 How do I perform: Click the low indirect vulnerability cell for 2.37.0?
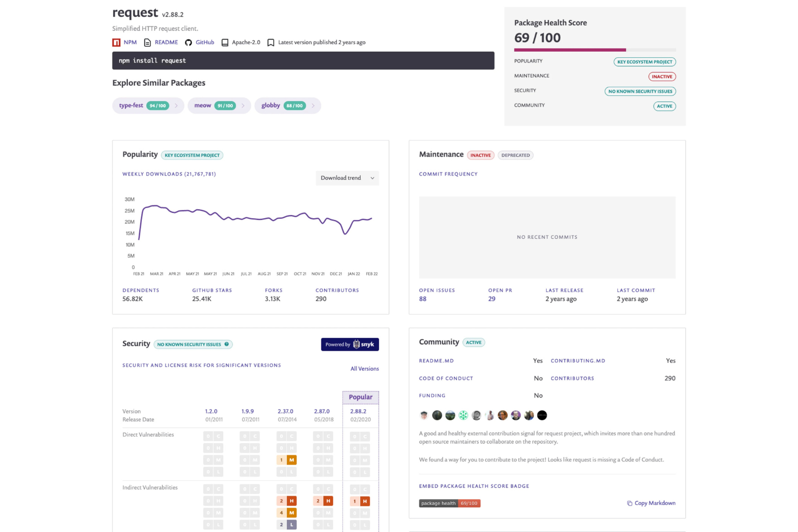pyautogui.click(x=287, y=524)
